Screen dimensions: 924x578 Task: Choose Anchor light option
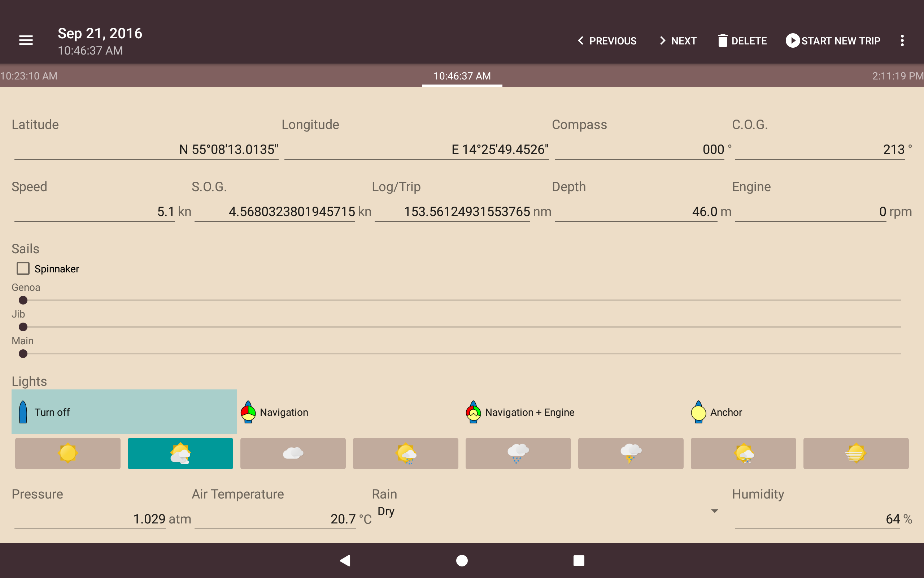pos(800,412)
